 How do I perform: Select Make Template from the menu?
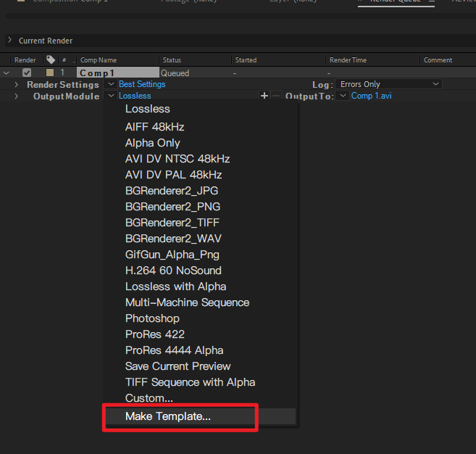[x=168, y=416]
